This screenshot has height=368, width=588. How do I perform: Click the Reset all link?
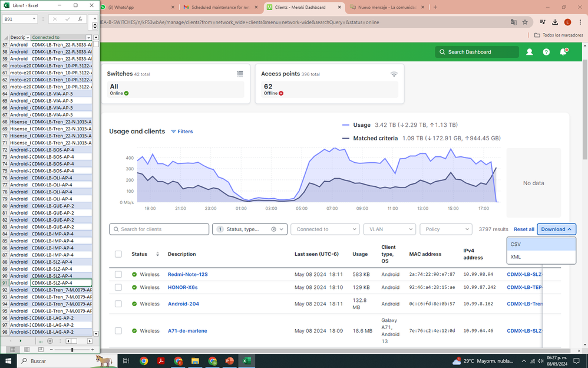pyautogui.click(x=524, y=229)
